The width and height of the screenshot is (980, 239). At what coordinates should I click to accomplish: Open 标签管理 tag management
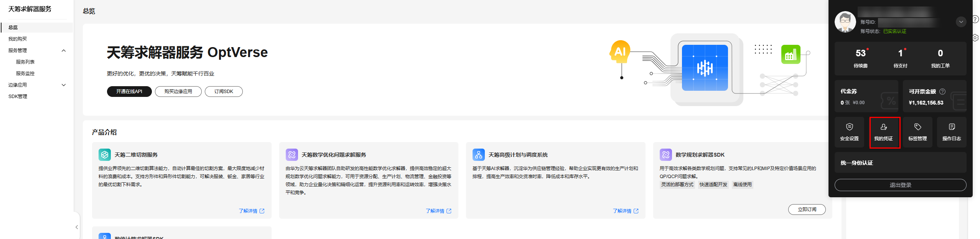[917, 132]
